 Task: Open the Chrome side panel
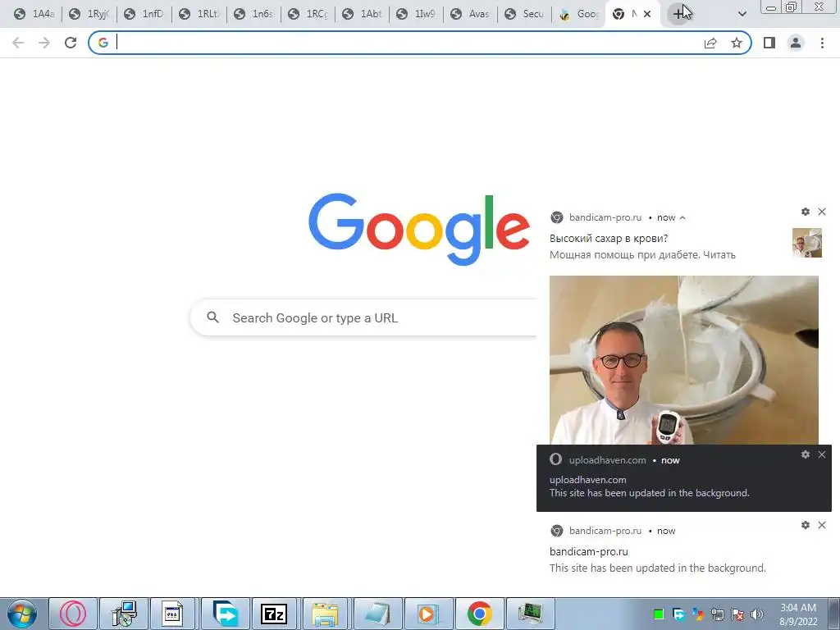coord(769,43)
